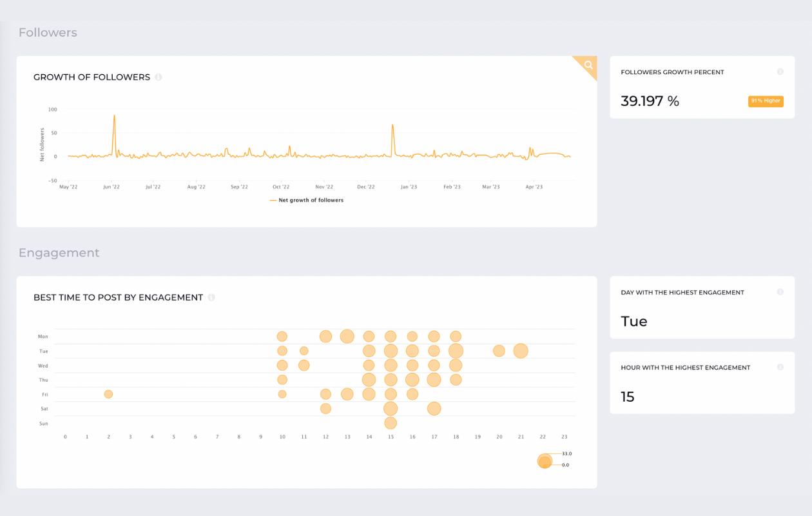
Task: Open info icon on Followers Growth Percent card
Action: (x=780, y=72)
